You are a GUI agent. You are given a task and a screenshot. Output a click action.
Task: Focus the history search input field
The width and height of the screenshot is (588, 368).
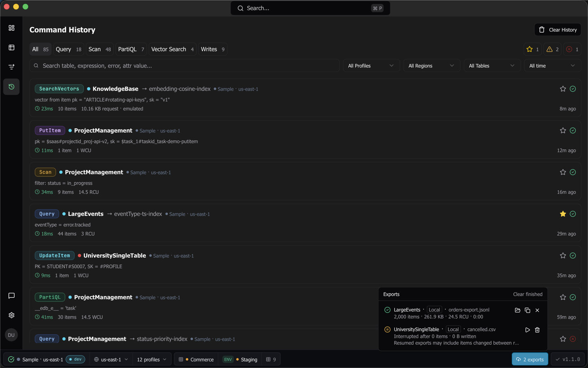coord(185,66)
